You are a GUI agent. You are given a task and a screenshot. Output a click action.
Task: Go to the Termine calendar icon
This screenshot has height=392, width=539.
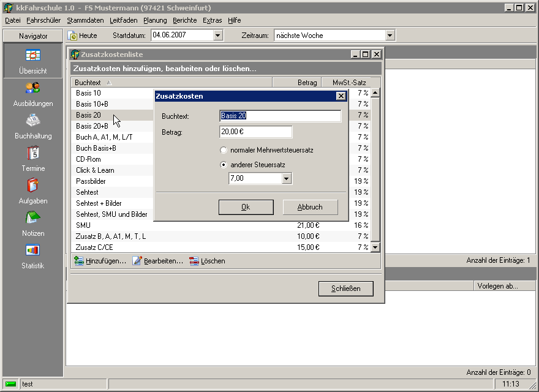[32, 153]
